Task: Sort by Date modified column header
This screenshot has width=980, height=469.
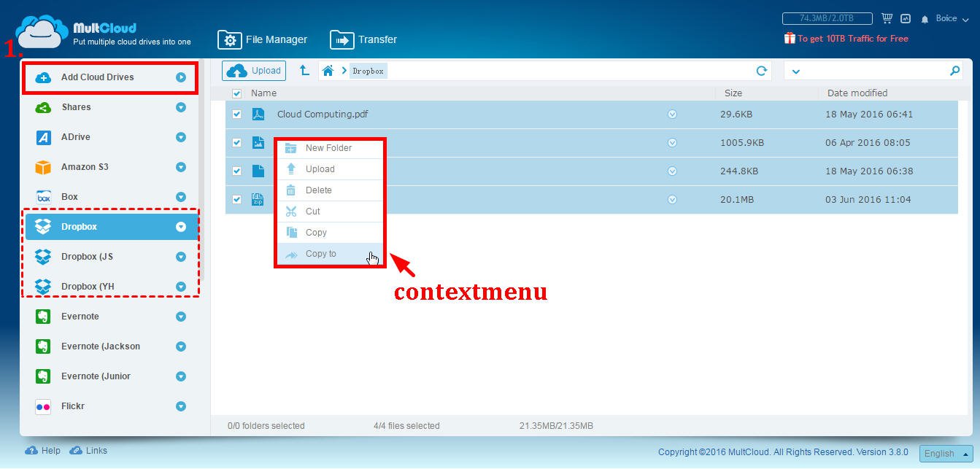Action: click(x=857, y=93)
